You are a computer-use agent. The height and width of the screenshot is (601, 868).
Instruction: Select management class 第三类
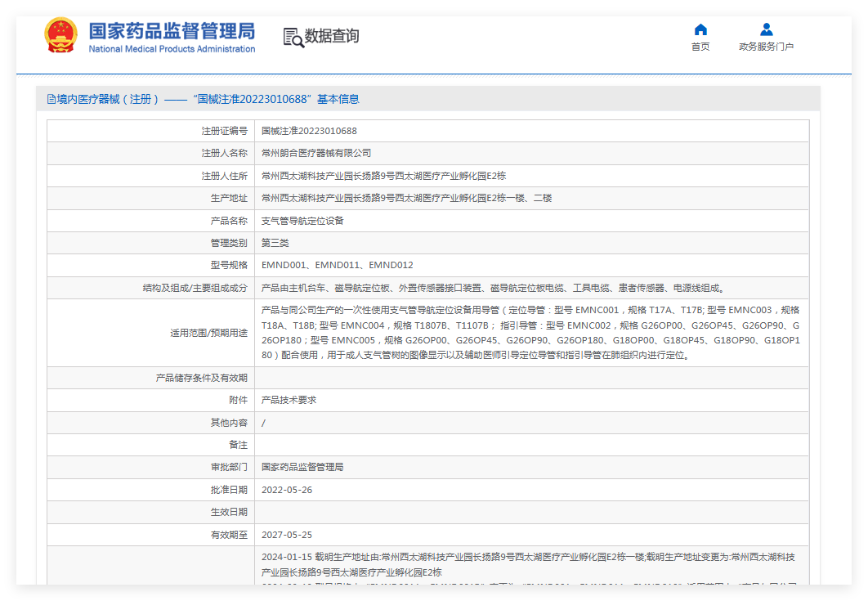[x=275, y=243]
